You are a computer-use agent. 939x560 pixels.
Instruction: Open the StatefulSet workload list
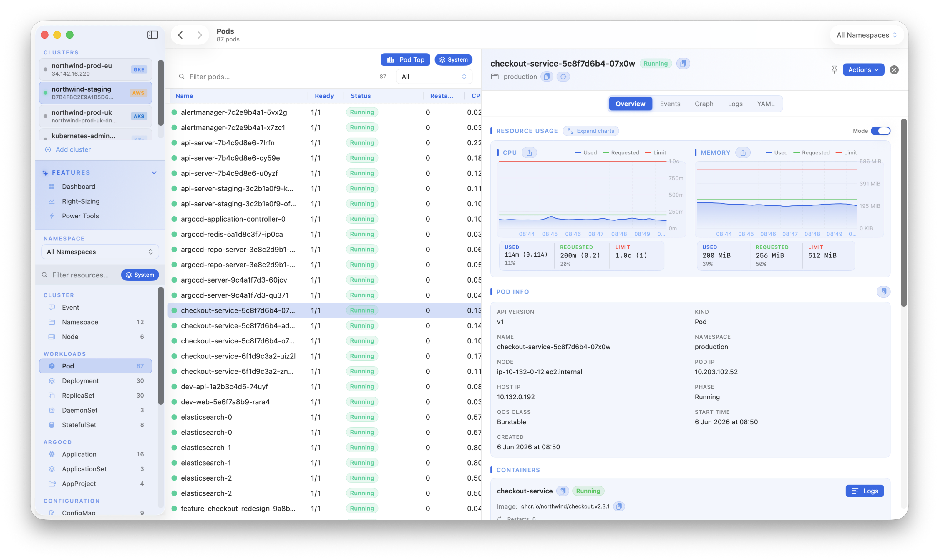click(x=95, y=425)
